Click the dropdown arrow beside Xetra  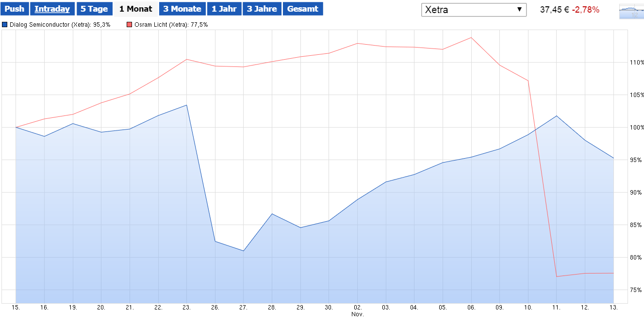519,10
